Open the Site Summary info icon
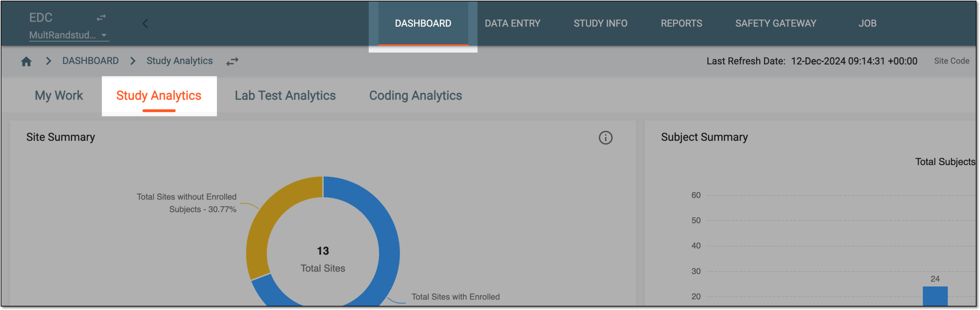The image size is (980, 310). [x=606, y=138]
